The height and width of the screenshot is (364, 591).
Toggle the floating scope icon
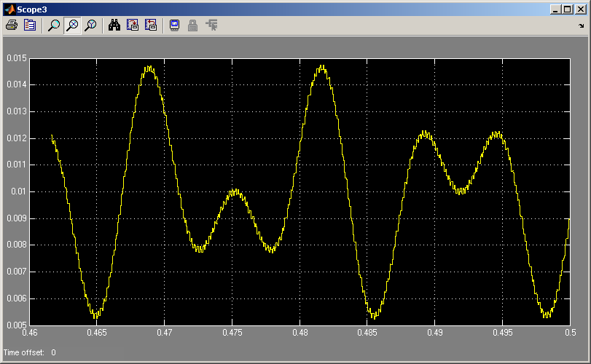tap(174, 25)
